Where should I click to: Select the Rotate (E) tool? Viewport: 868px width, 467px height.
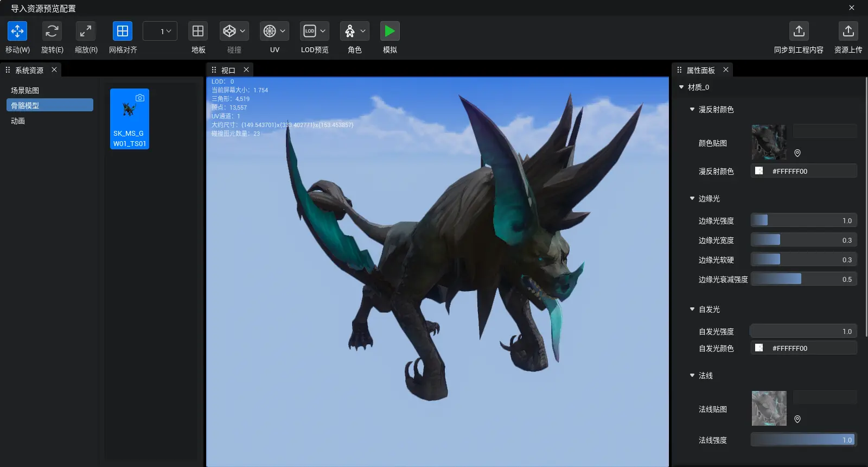(x=52, y=31)
